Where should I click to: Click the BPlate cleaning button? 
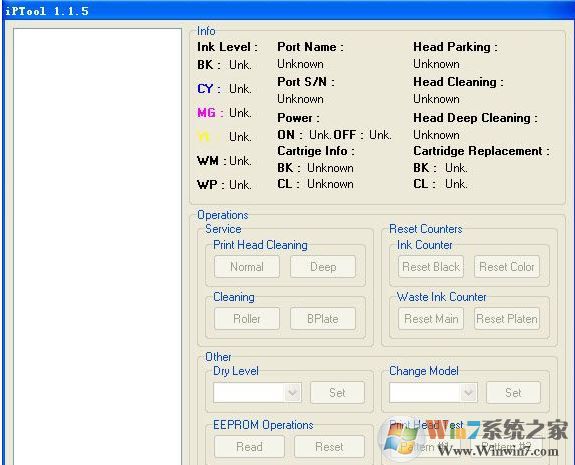[x=323, y=319]
